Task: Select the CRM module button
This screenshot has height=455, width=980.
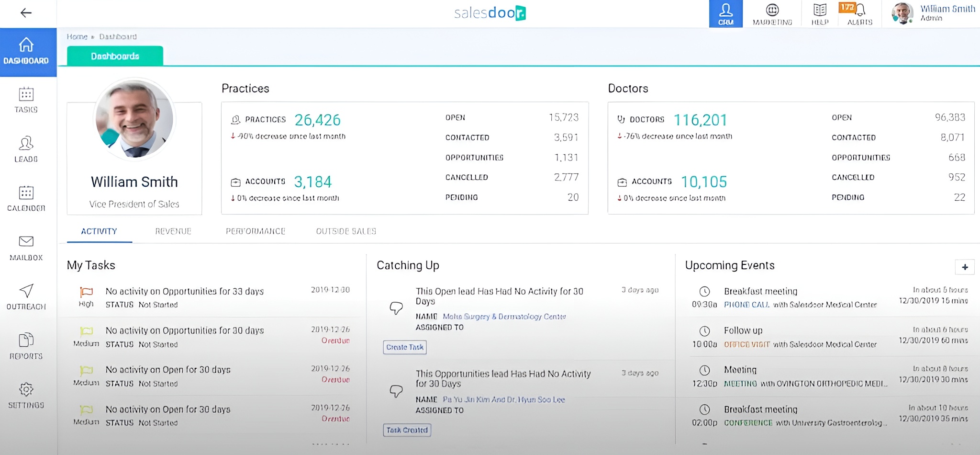Action: [x=725, y=13]
